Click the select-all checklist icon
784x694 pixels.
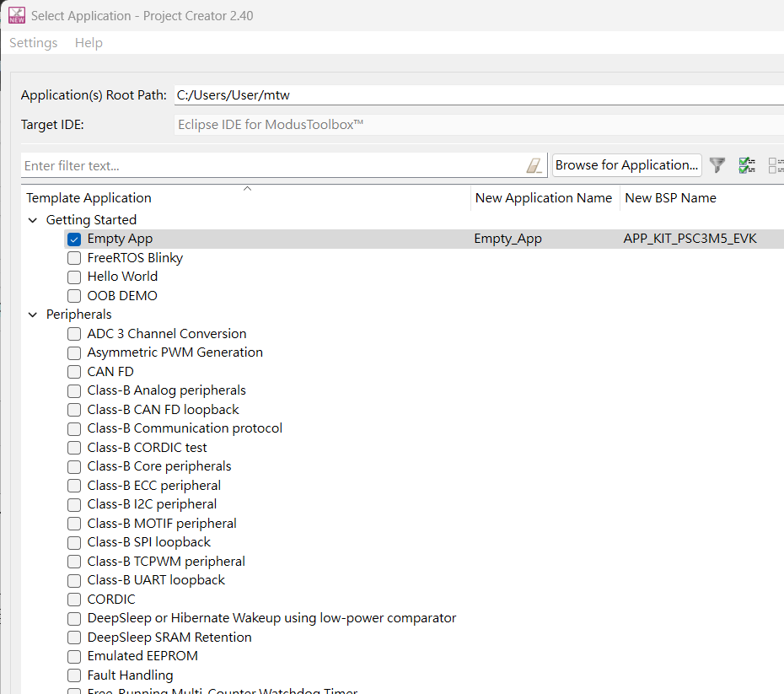747,165
